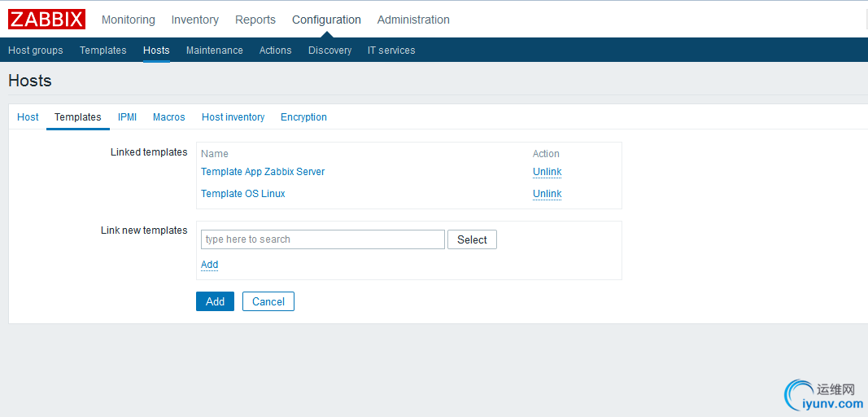Image resolution: width=868 pixels, height=417 pixels.
Task: Select Hosts in the submenu bar
Action: click(156, 50)
